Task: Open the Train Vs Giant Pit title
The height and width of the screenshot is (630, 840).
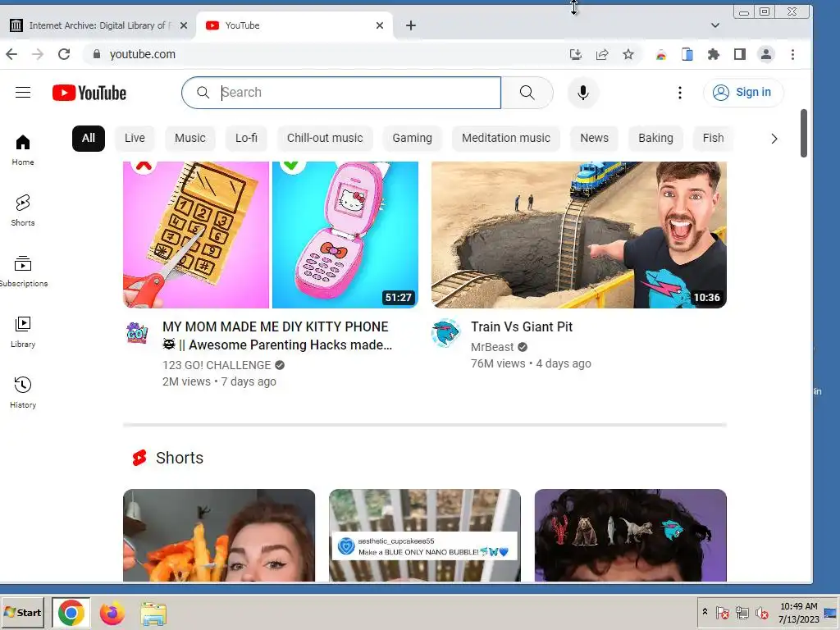Action: point(521,326)
